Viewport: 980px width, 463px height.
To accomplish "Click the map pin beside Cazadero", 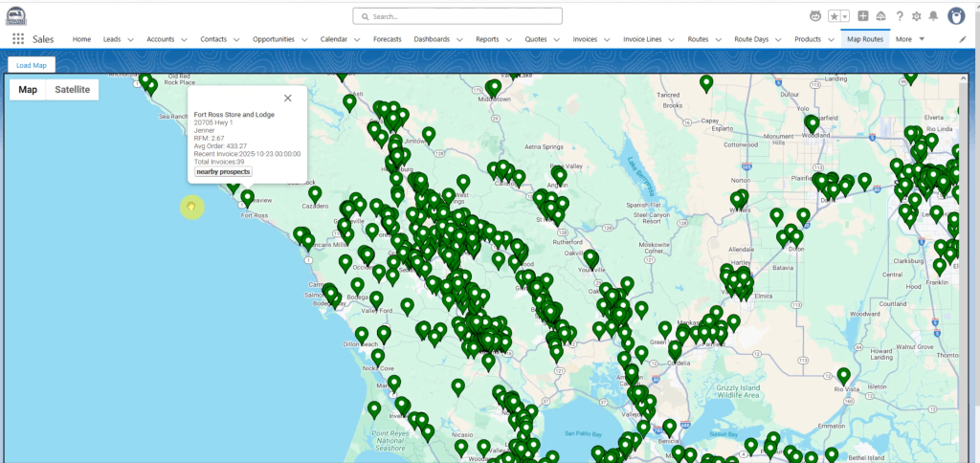I will [315, 194].
